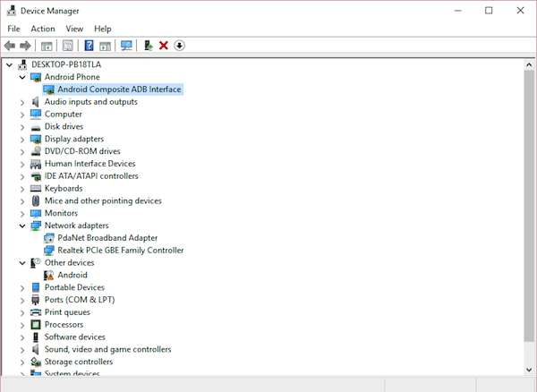Viewport: 537px width, 392px height.
Task: Expand the Display adapters category
Action: point(22,140)
